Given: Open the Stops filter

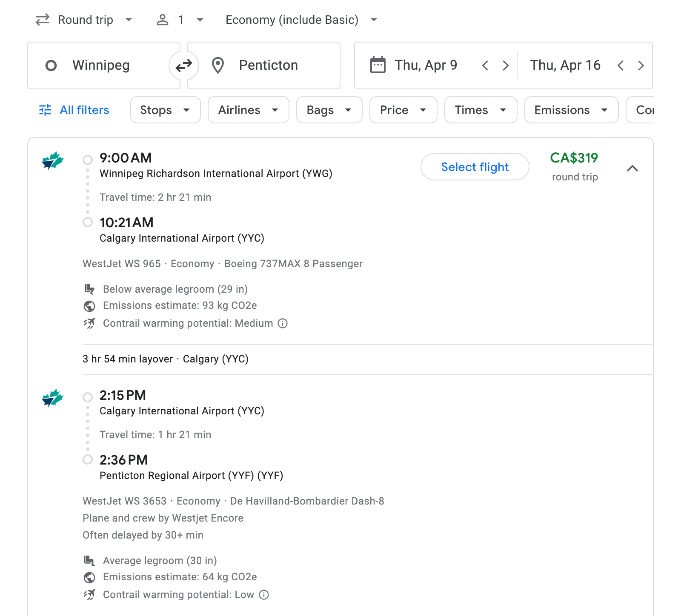Looking at the screenshot, I should tap(165, 110).
